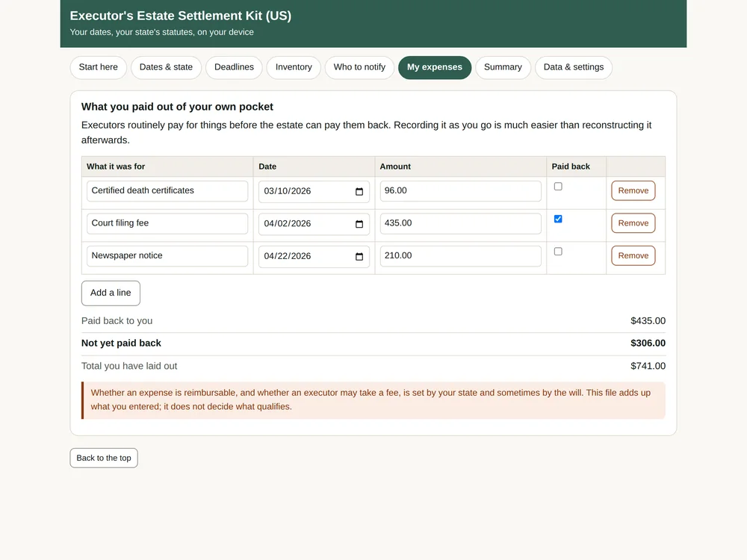The height and width of the screenshot is (560, 747).
Task: Edit the Certified death certificates description field
Action: tap(167, 190)
